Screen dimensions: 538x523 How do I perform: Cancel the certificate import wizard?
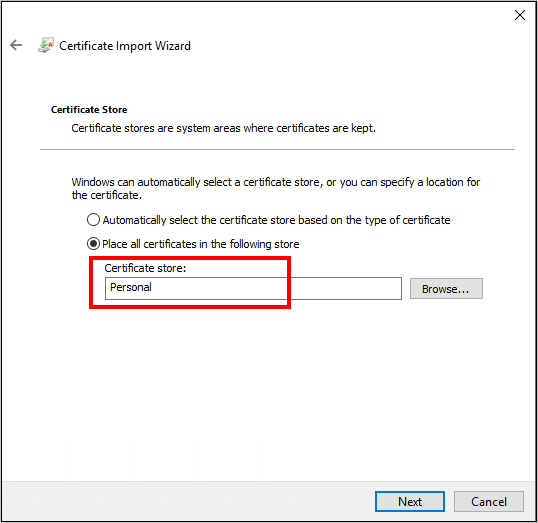click(489, 501)
